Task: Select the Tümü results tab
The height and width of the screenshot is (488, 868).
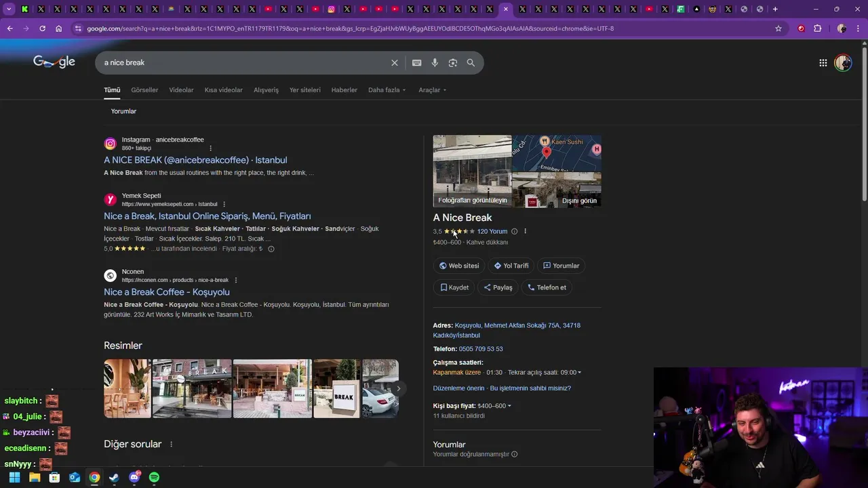Action: [x=112, y=90]
